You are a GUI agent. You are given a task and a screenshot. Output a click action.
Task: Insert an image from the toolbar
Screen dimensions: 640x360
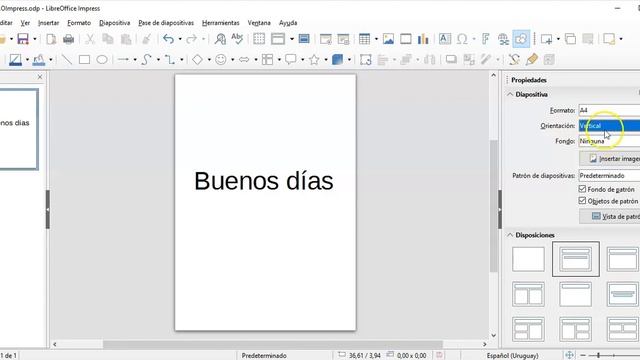[x=388, y=39]
